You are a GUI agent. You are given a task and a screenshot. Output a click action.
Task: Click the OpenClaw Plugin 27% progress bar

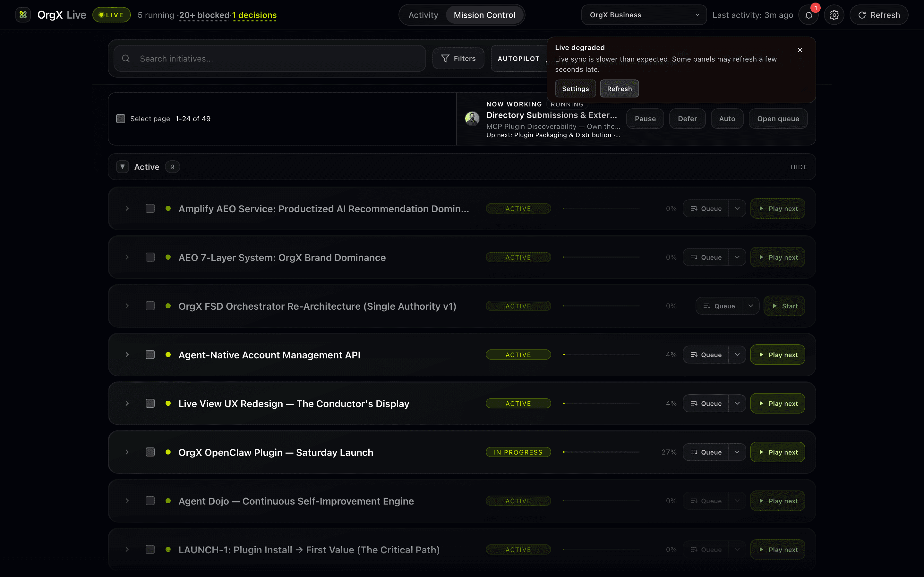point(601,452)
